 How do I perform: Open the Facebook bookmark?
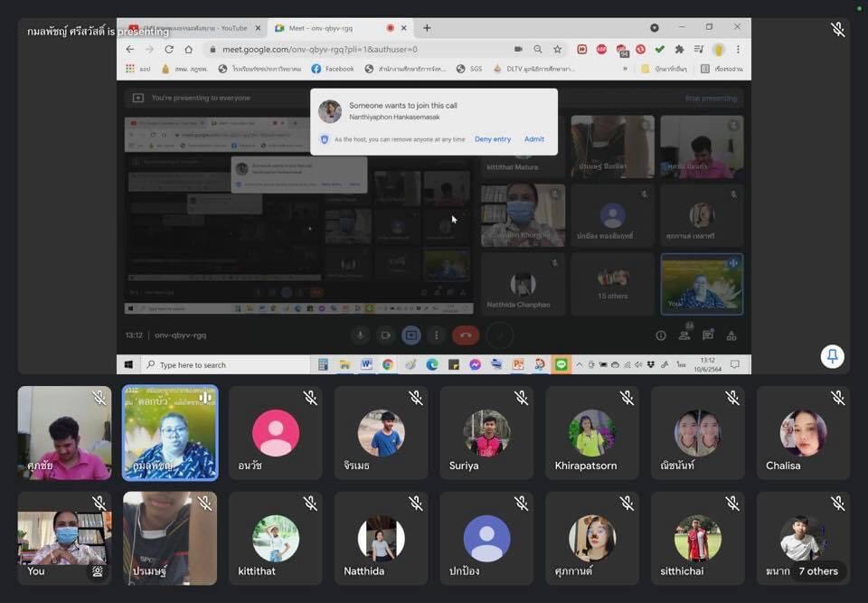pos(333,68)
